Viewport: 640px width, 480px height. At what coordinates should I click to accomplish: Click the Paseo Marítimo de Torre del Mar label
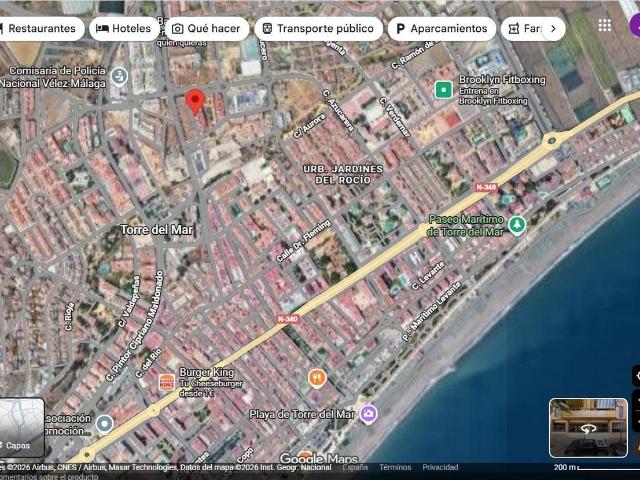(465, 225)
